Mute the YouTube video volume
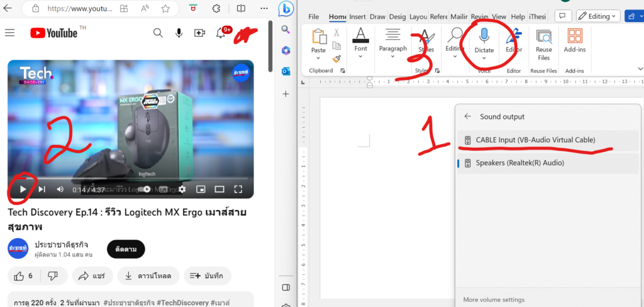The height and width of the screenshot is (307, 644). pyautogui.click(x=60, y=189)
